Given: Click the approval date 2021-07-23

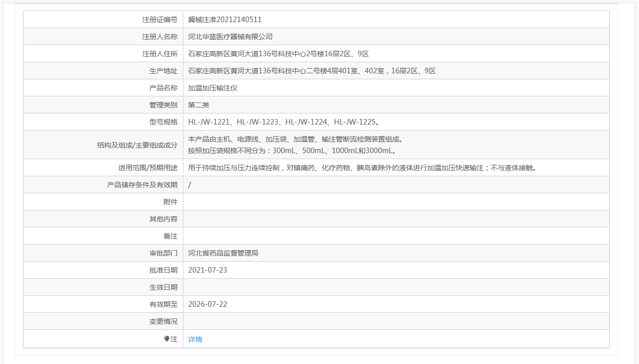Looking at the screenshot, I should click(x=207, y=270).
